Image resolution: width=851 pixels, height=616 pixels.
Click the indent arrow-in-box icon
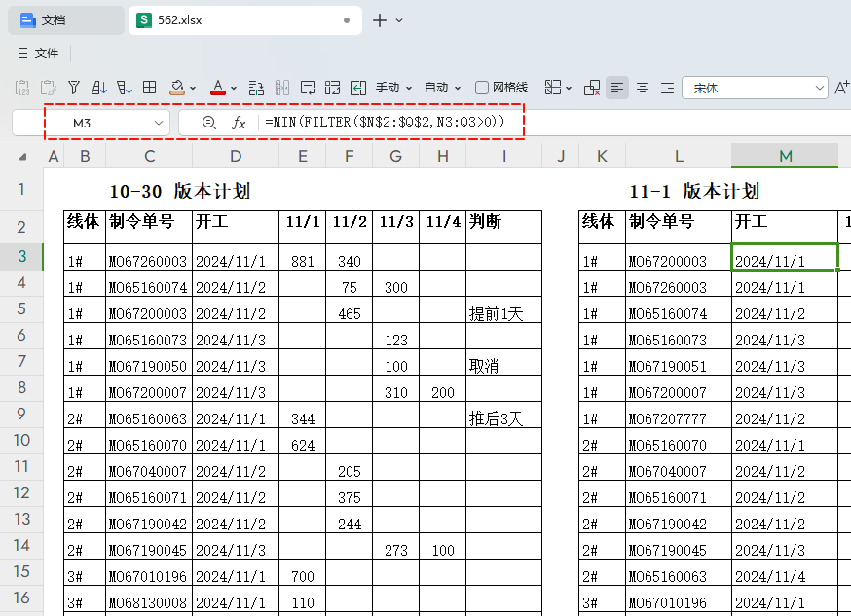[x=358, y=88]
